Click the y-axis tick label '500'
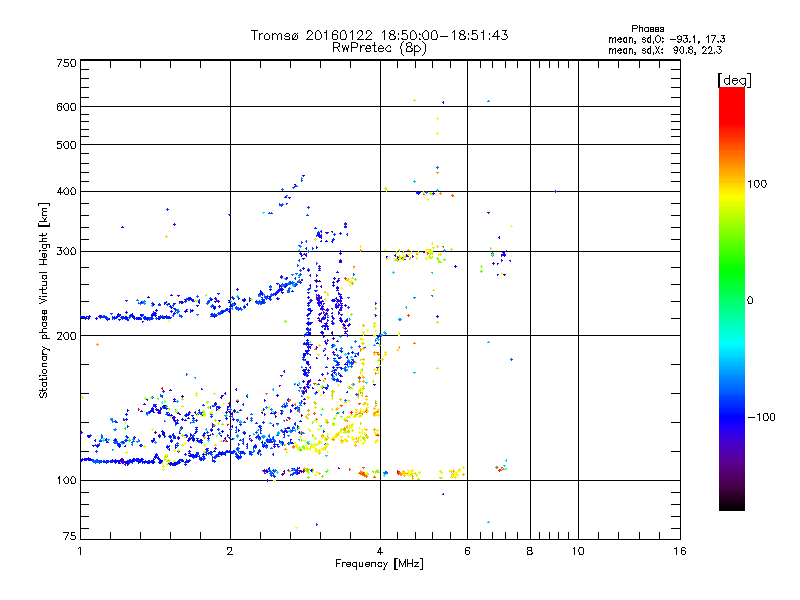 pyautogui.click(x=66, y=145)
